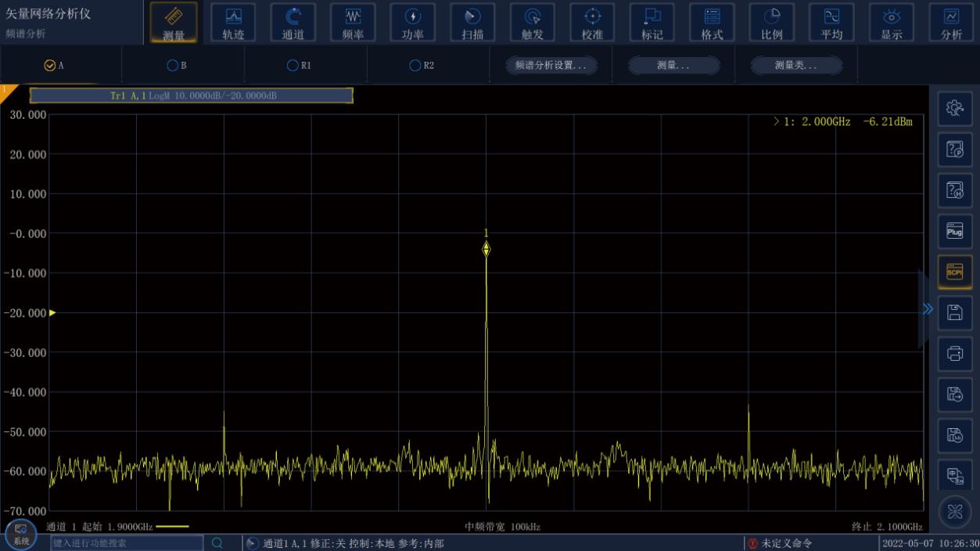980x551 pixels.
Task: Select the R2 receiver radio button
Action: (415, 66)
